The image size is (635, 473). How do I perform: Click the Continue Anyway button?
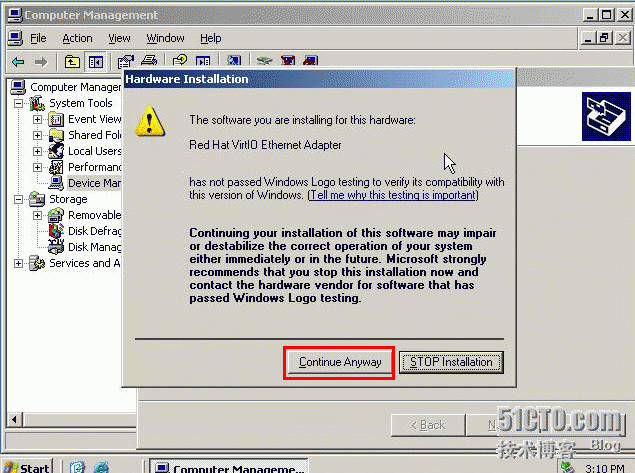coord(340,362)
